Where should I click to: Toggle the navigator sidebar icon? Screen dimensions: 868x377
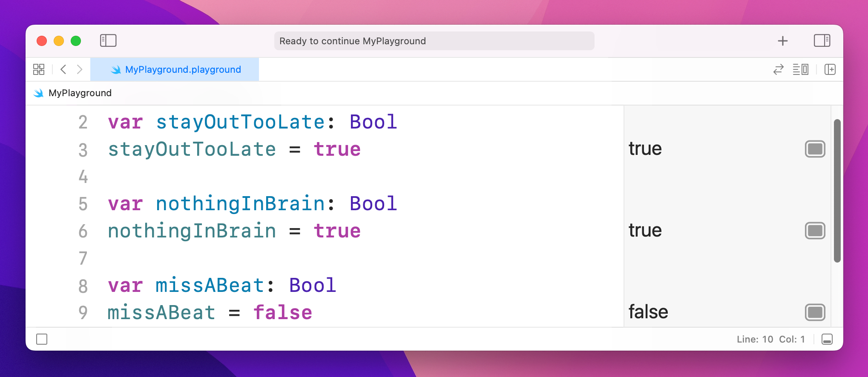pyautogui.click(x=108, y=41)
